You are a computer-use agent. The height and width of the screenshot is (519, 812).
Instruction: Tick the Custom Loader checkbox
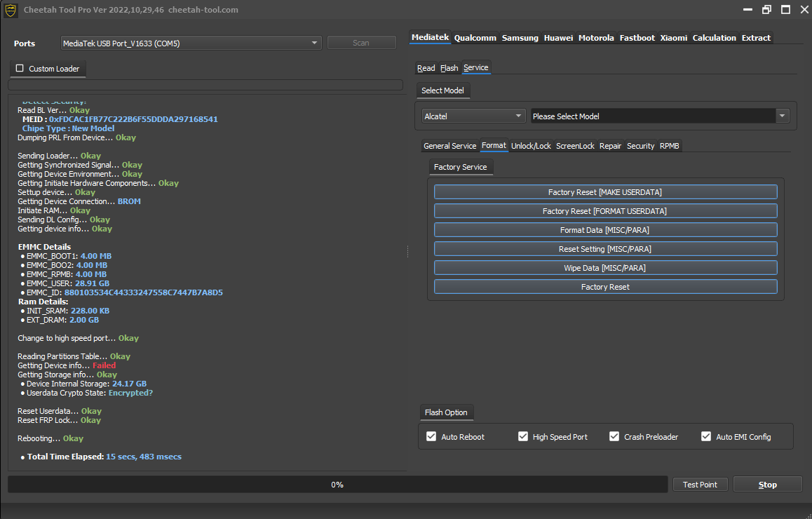pyautogui.click(x=20, y=68)
